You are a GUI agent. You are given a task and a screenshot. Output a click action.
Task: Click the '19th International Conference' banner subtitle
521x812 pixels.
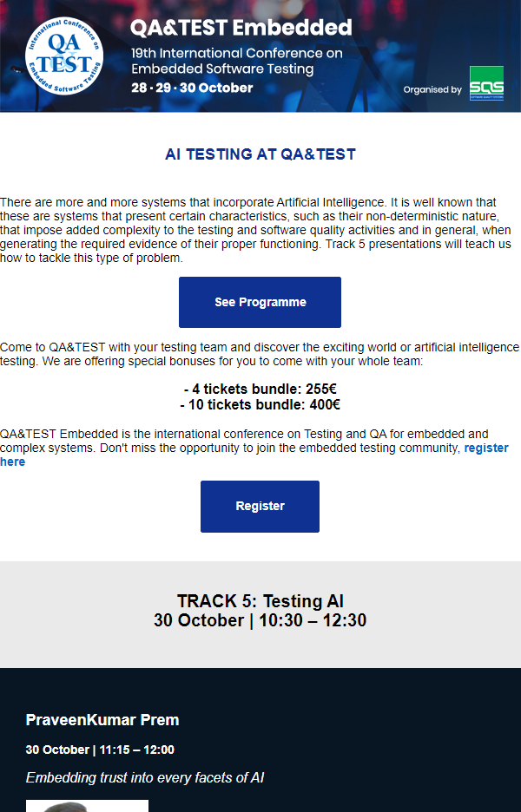click(237, 61)
